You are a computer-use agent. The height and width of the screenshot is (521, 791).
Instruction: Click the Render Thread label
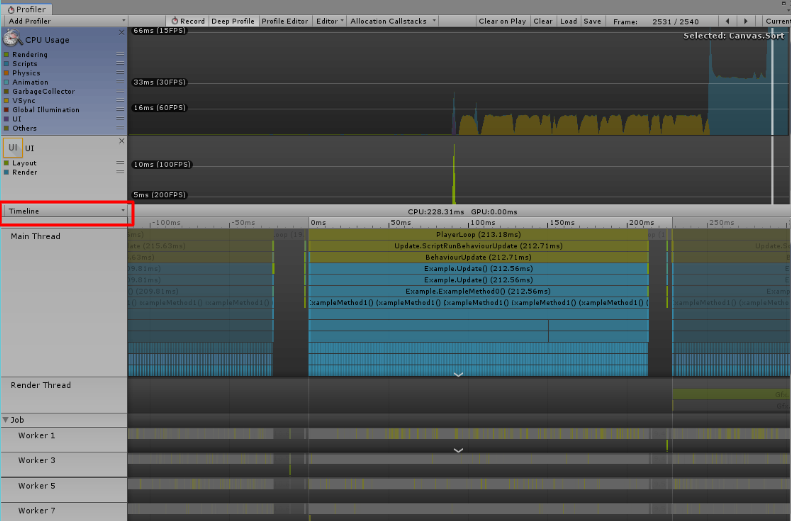click(x=40, y=385)
